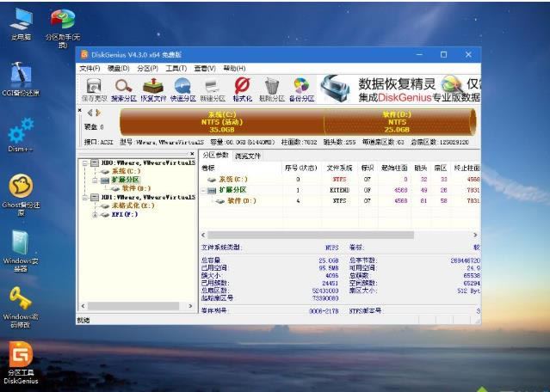550x392 pixels.
Task: Collapse extended partition node in left tree
Action: (x=95, y=180)
